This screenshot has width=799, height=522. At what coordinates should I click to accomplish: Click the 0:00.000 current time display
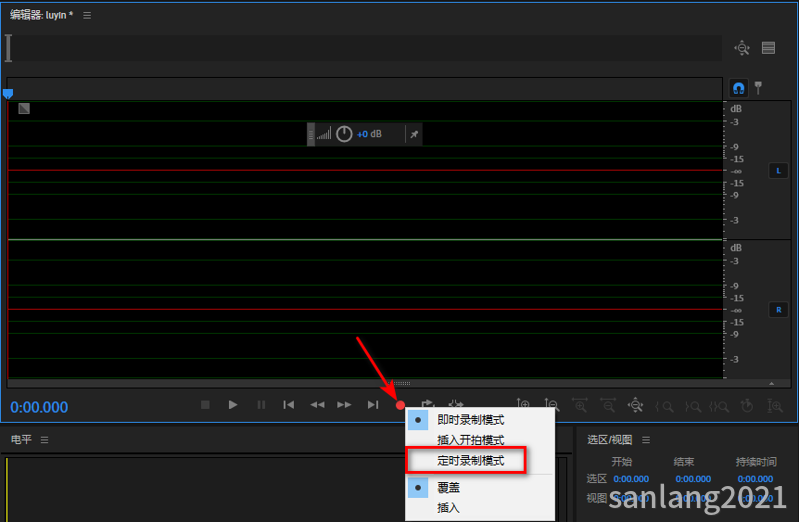[39, 407]
